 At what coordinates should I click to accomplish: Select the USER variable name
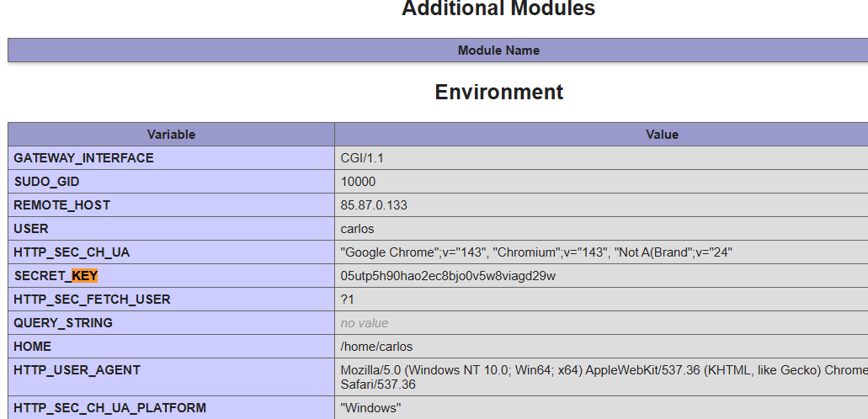click(31, 229)
